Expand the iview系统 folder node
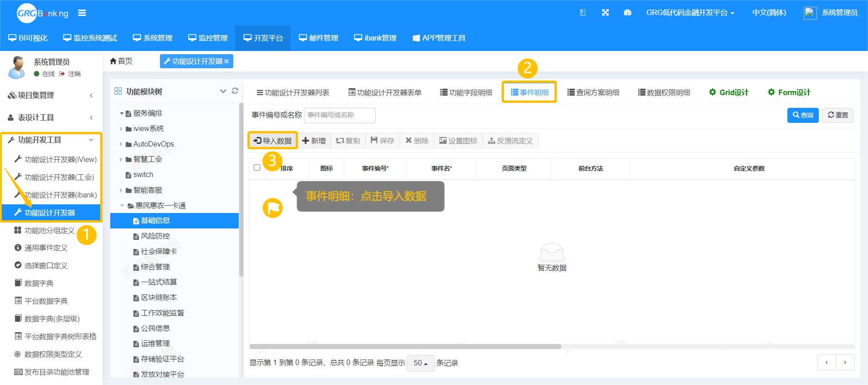Viewport: 868px width, 385px height. [121, 129]
